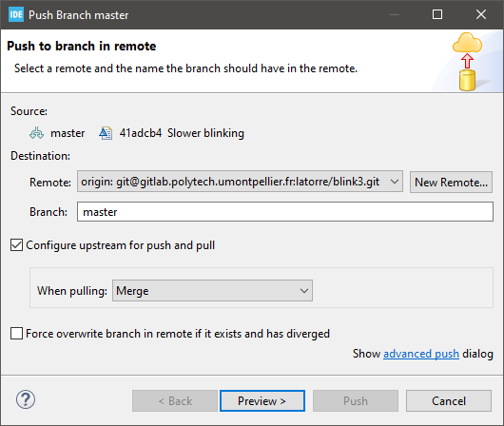This screenshot has width=504, height=426.
Task: Click the cloud push wizard banner icon
Action: (x=467, y=62)
